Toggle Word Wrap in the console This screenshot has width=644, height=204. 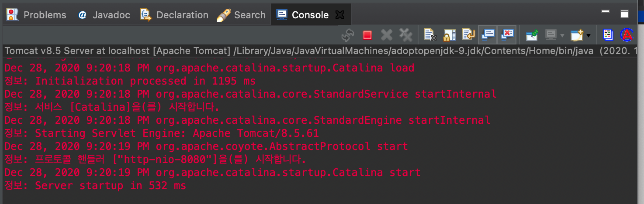pyautogui.click(x=469, y=35)
